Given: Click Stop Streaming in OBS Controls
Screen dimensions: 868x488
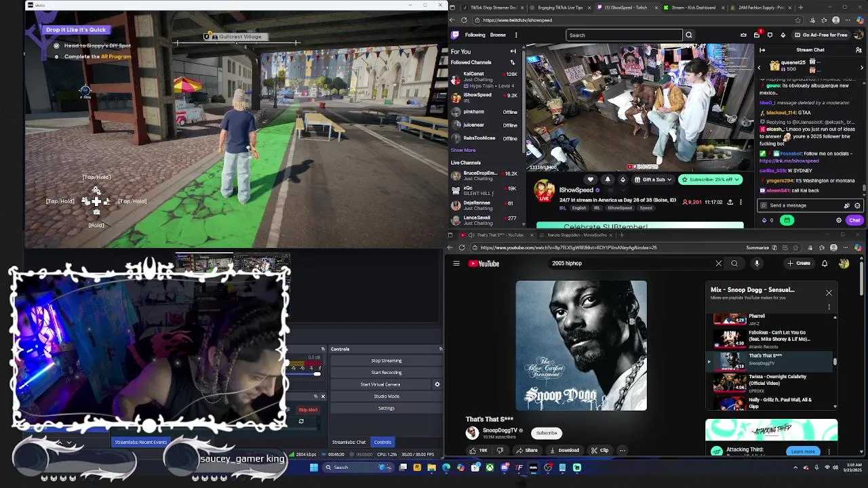Looking at the screenshot, I should tap(386, 361).
